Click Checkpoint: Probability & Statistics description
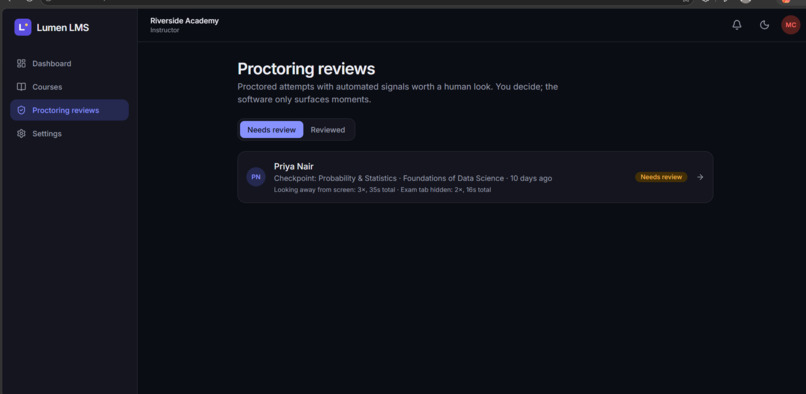This screenshot has width=806, height=394. [413, 178]
